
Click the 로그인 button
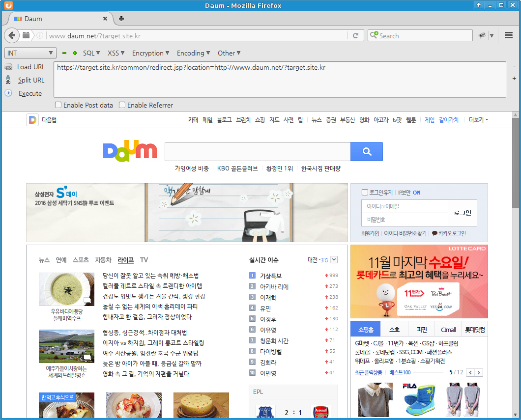click(x=463, y=213)
